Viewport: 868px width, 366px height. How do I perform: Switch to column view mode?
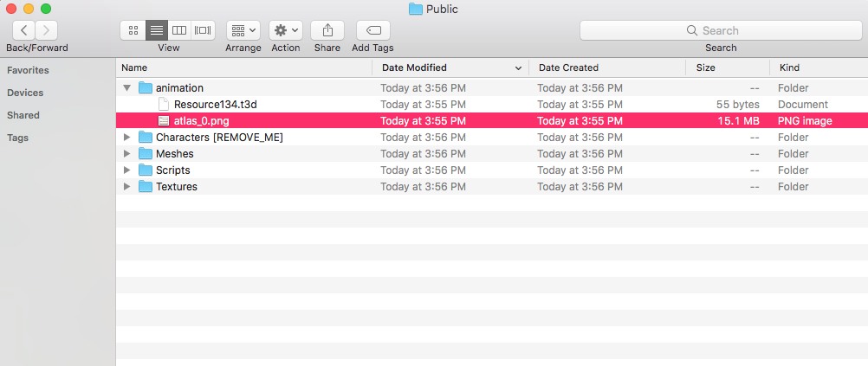point(179,30)
